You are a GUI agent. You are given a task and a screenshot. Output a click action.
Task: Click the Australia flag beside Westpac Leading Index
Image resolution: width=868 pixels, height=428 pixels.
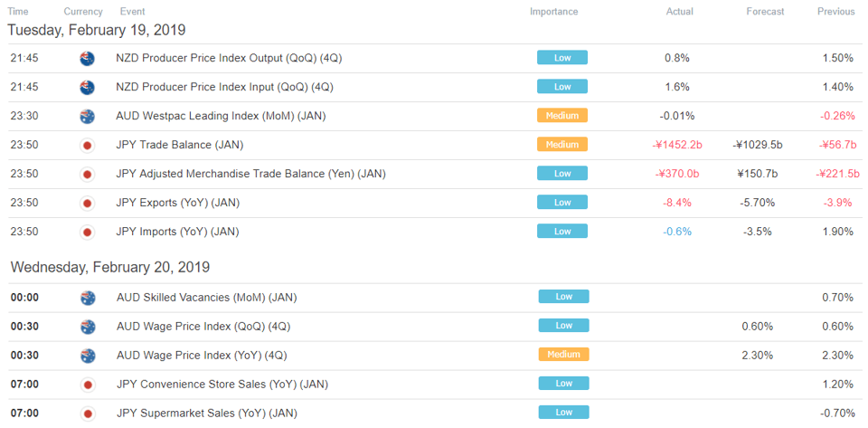[x=87, y=116]
